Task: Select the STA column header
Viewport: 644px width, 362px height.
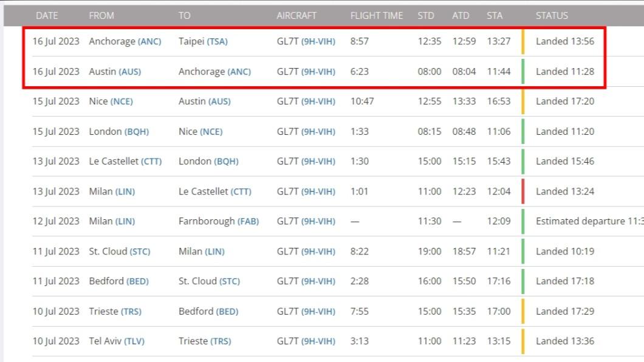Action: click(495, 16)
